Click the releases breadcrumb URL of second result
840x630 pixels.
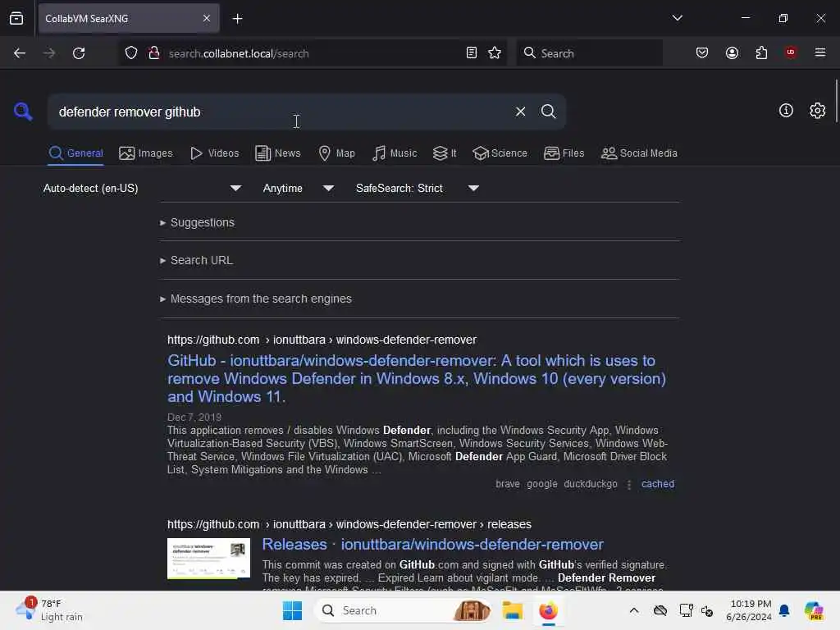point(349,524)
